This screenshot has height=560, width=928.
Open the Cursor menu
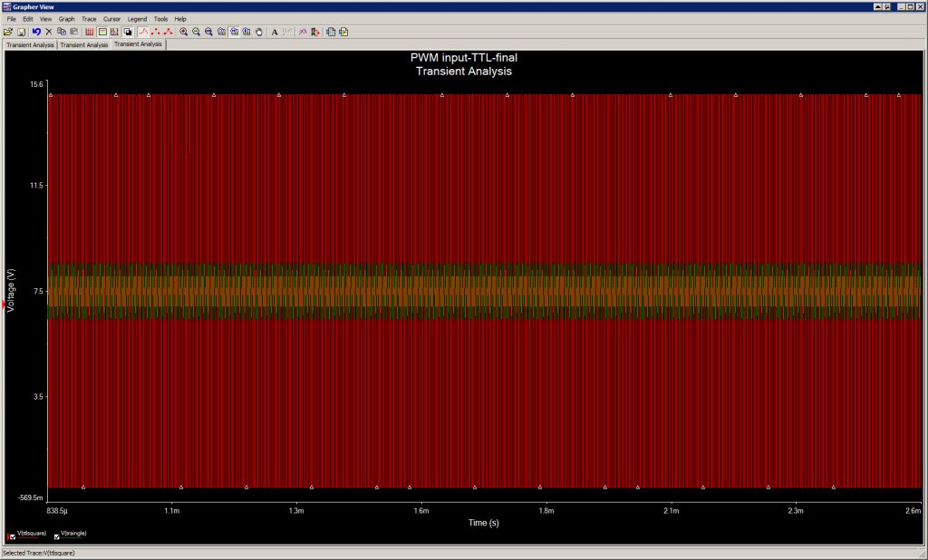click(x=111, y=19)
